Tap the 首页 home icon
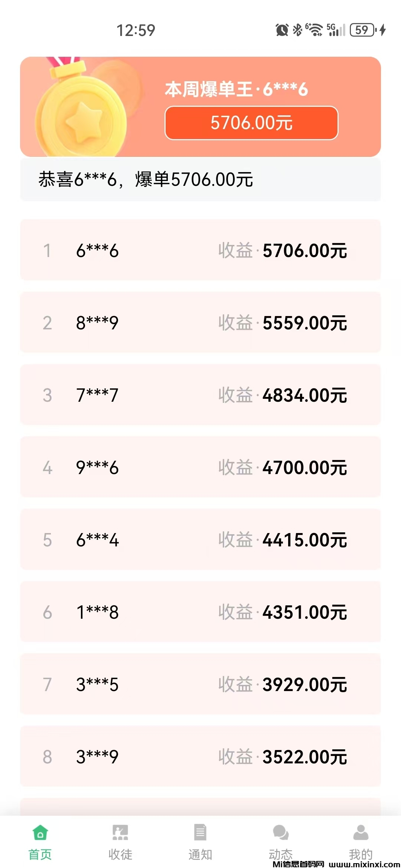The height and width of the screenshot is (868, 401). (40, 832)
